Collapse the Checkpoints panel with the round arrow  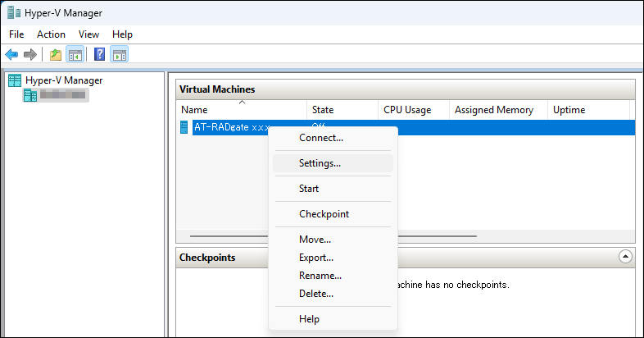(625, 257)
